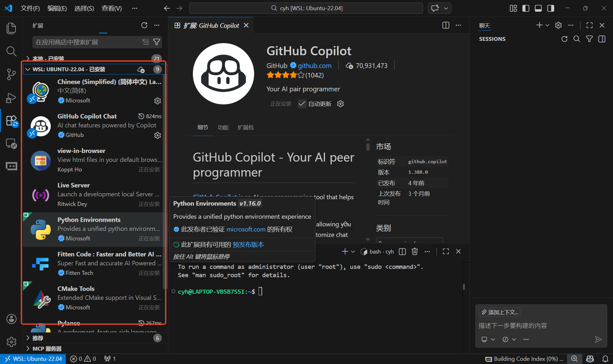Filter chat sessions
613x364 pixels.
[590, 39]
